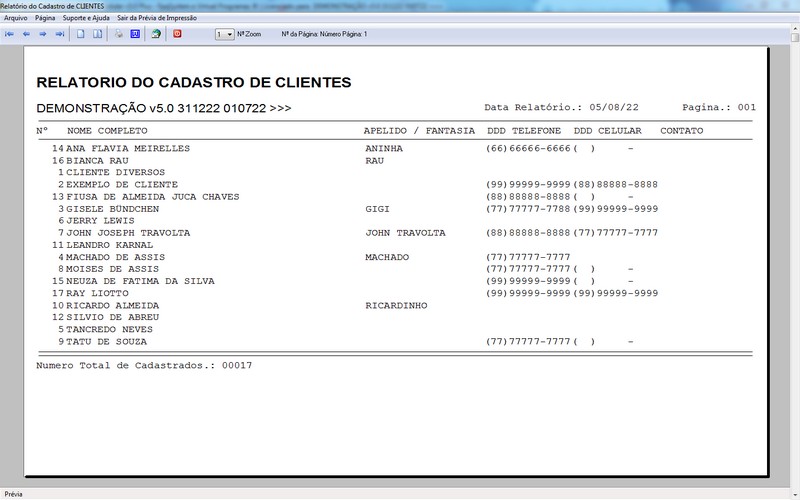The width and height of the screenshot is (800, 500).
Task: Select the name BIANCA RAU
Action: click(x=97, y=161)
